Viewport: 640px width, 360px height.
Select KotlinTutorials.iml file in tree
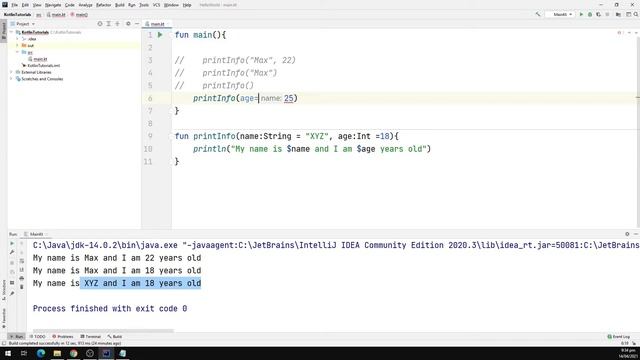coord(41,65)
